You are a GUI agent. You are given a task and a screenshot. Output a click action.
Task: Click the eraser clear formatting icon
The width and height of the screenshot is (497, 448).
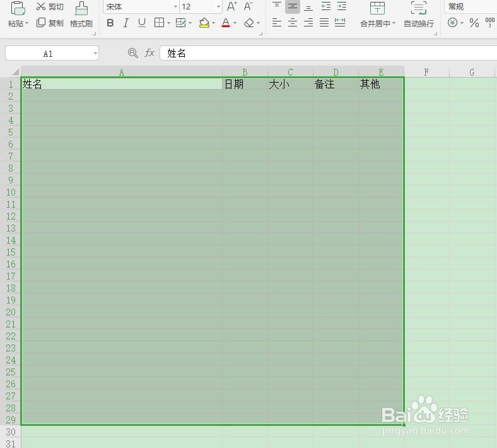[249, 23]
